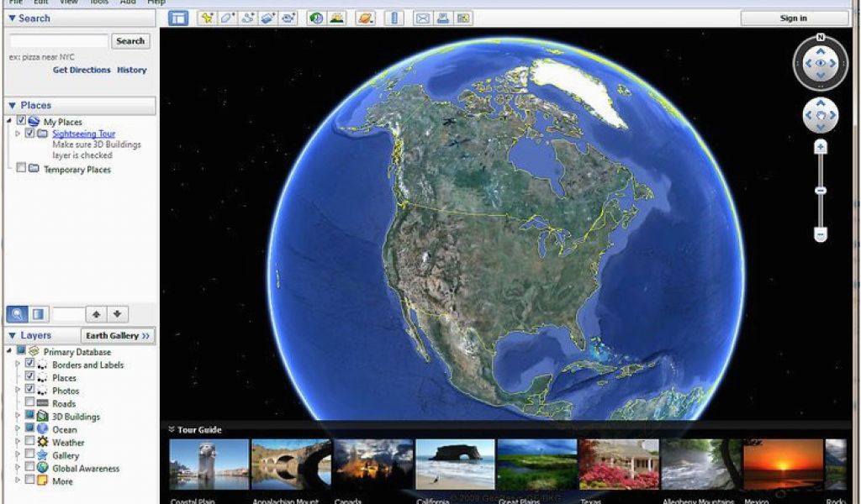Click the zoom slider handle
The height and width of the screenshot is (504, 861).
pyautogui.click(x=821, y=191)
